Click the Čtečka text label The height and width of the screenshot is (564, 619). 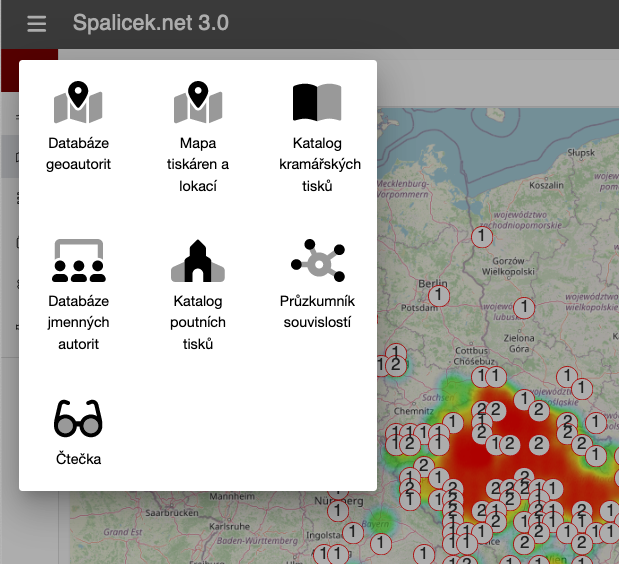[78, 460]
